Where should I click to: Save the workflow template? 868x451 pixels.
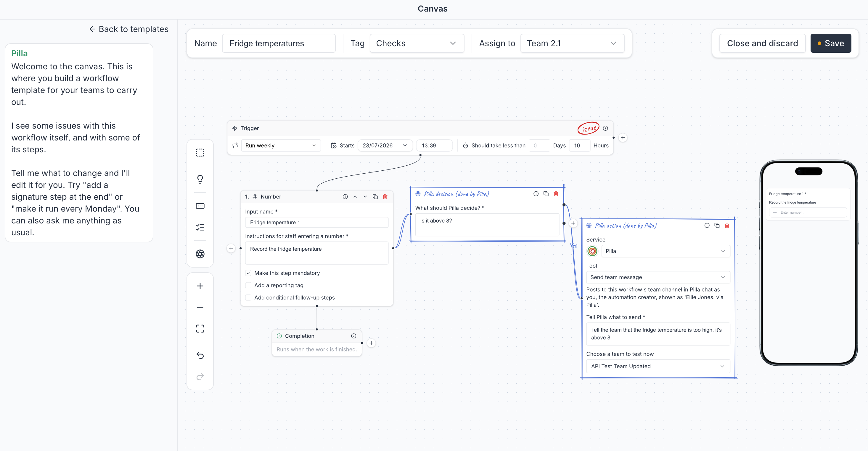coord(831,43)
